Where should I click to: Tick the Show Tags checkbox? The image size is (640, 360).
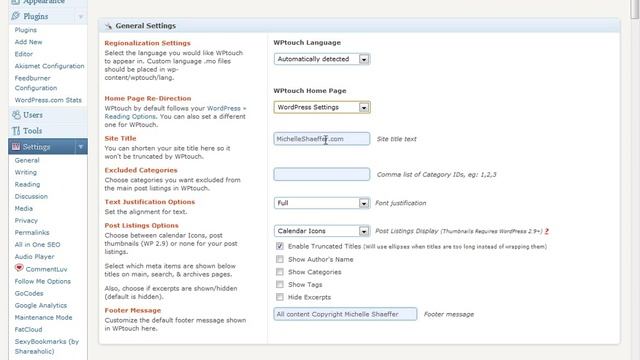(280, 284)
